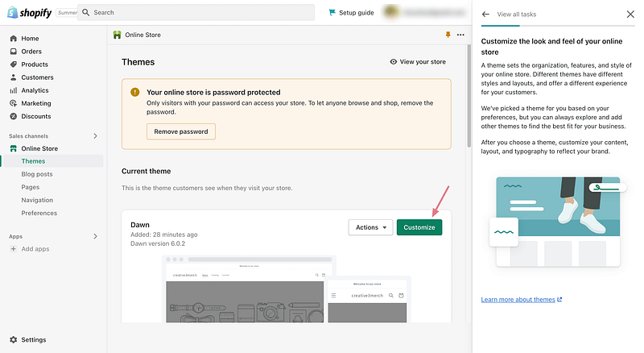Viewport: 644px width, 353px height.
Task: Click the task progress bar
Action: [x=558, y=26]
